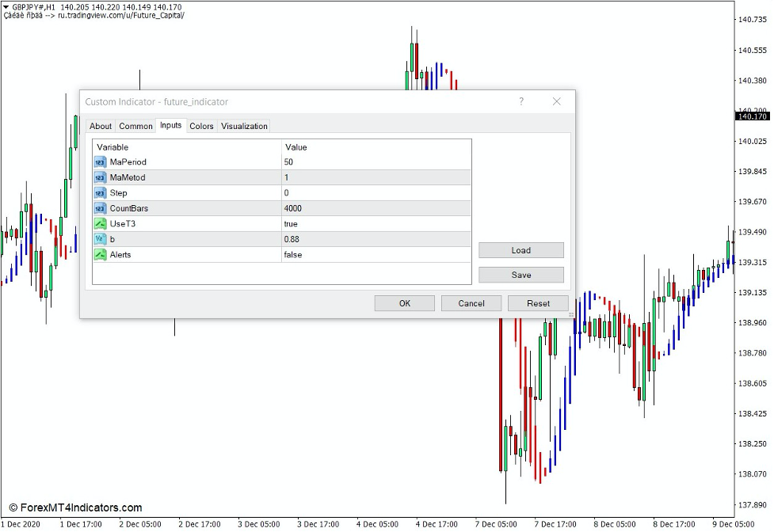The image size is (774, 532).
Task: Click the green chart icon beside UseT3
Action: click(100, 223)
